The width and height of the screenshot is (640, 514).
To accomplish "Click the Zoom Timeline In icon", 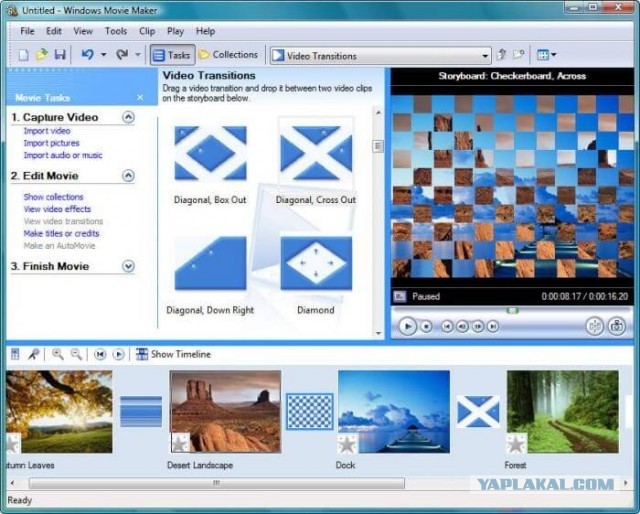I will click(58, 354).
